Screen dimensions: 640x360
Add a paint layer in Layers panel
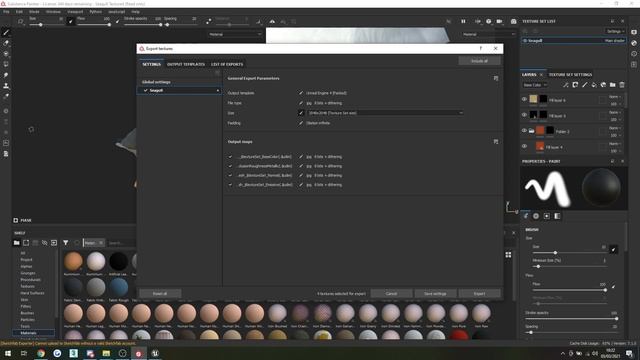(x=584, y=85)
